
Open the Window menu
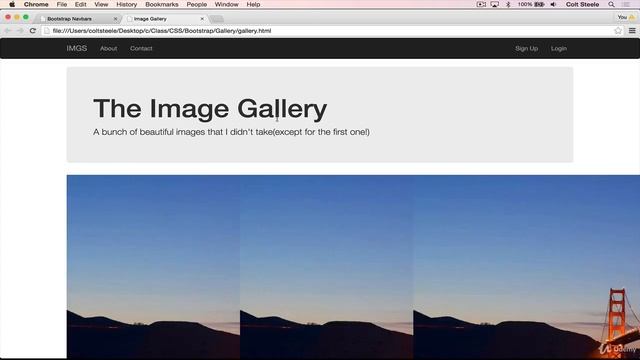[x=227, y=4]
